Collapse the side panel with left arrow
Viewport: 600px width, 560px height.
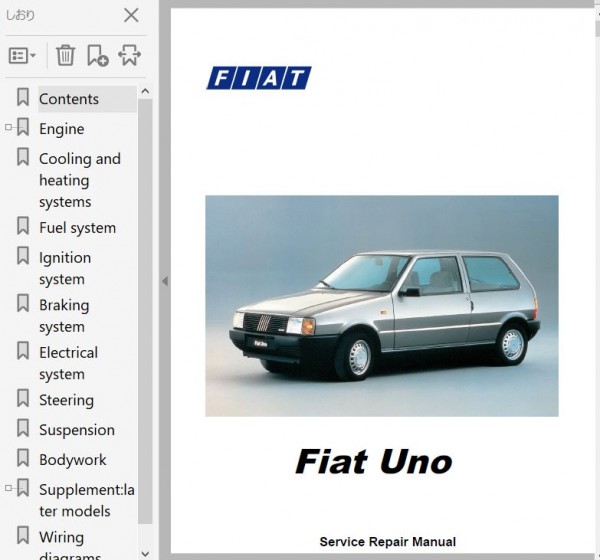165,281
